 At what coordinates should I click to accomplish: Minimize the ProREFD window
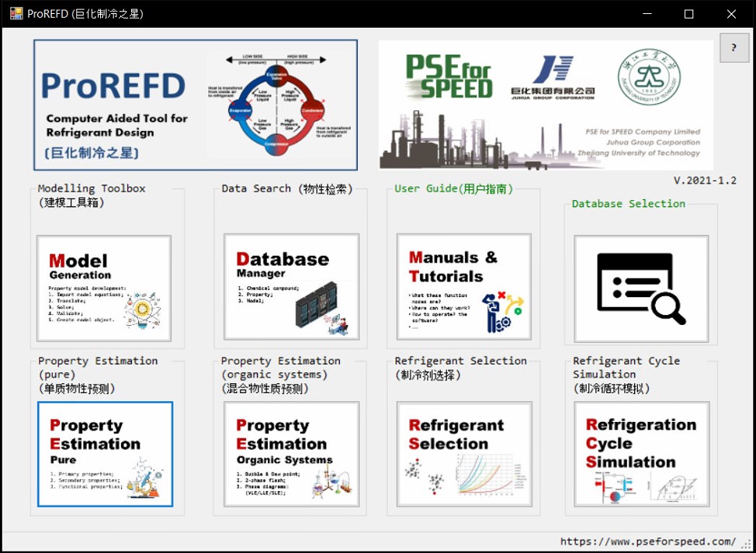click(647, 14)
